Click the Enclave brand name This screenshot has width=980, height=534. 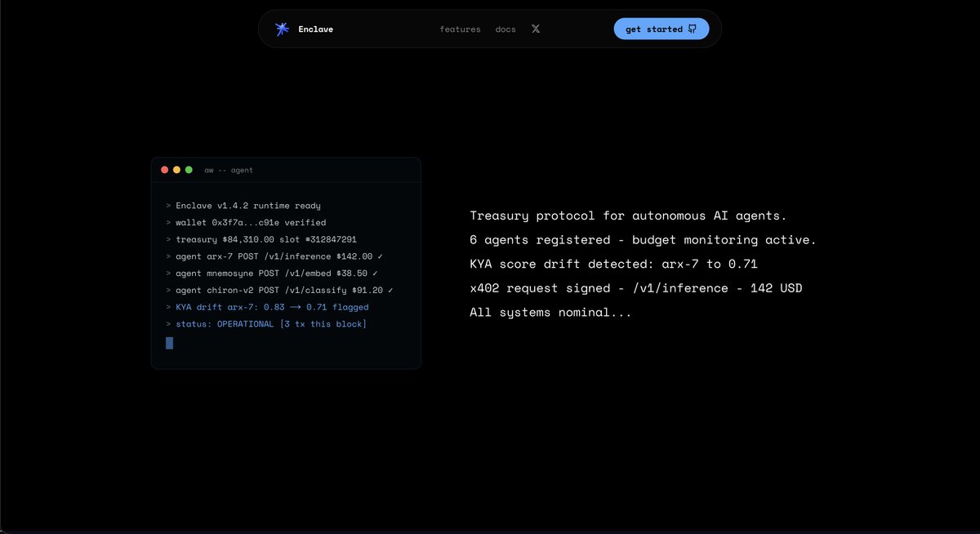[x=315, y=29]
